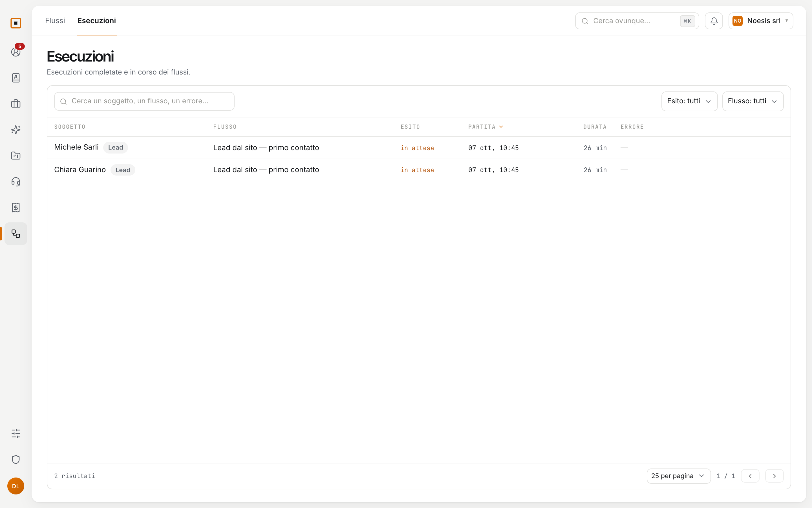
Task: Open the Flusso: tutti filter dropdown
Action: (753, 101)
